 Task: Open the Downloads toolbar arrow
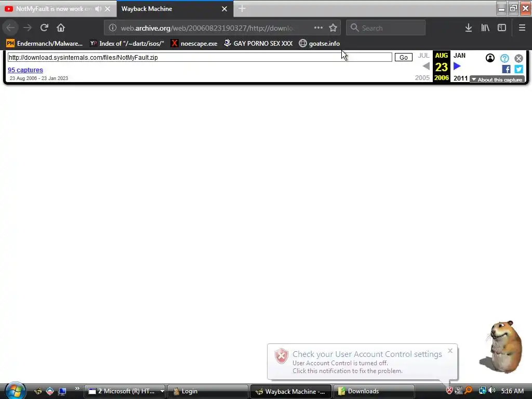pos(469,28)
